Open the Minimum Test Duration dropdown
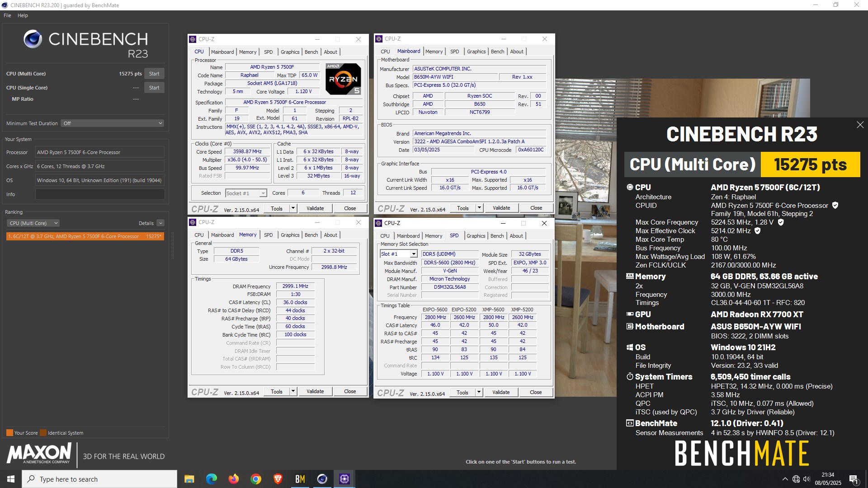This screenshot has width=868, height=488. [x=112, y=123]
